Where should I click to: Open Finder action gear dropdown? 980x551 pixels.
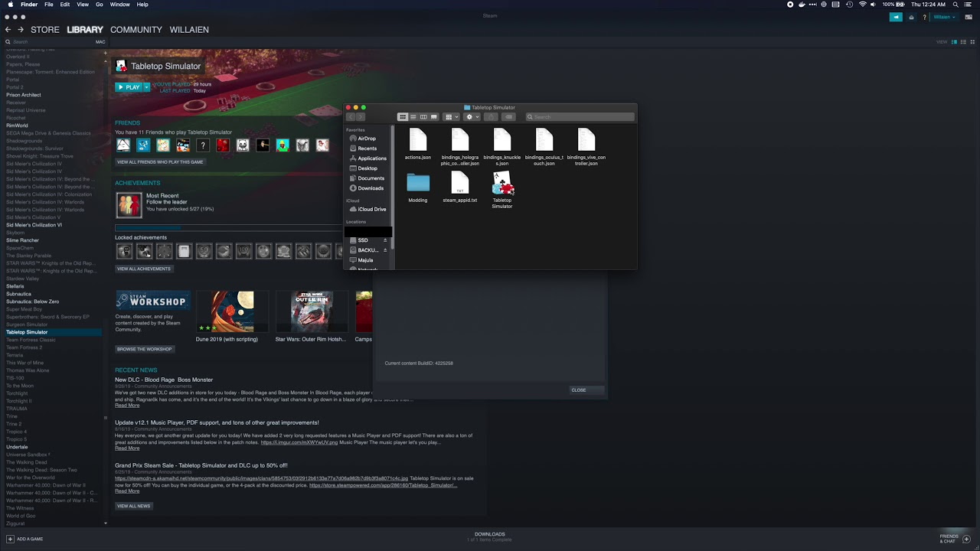[472, 117]
